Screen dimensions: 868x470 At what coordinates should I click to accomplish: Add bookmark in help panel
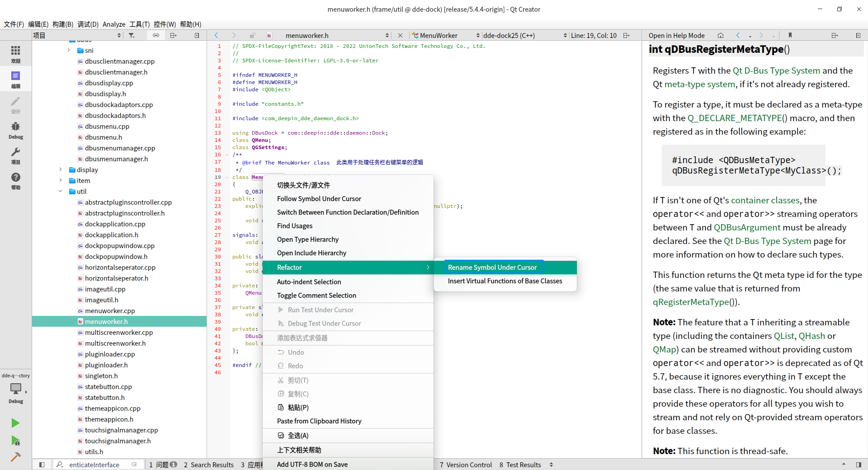(x=790, y=35)
